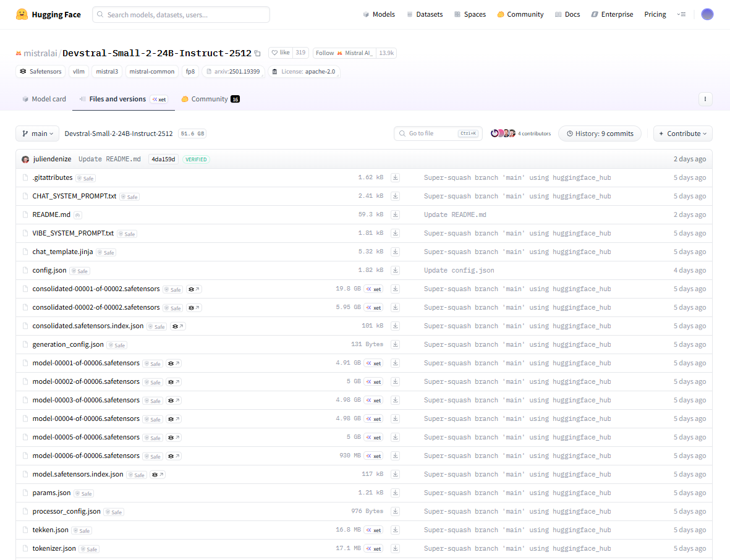Click the Hugging Face logo
The width and height of the screenshot is (730, 560).
[48, 14]
